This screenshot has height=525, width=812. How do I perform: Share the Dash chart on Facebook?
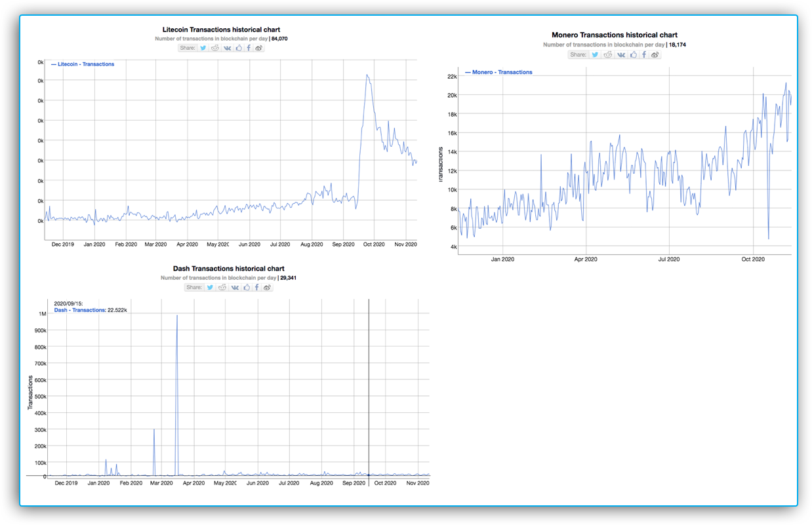pos(256,287)
